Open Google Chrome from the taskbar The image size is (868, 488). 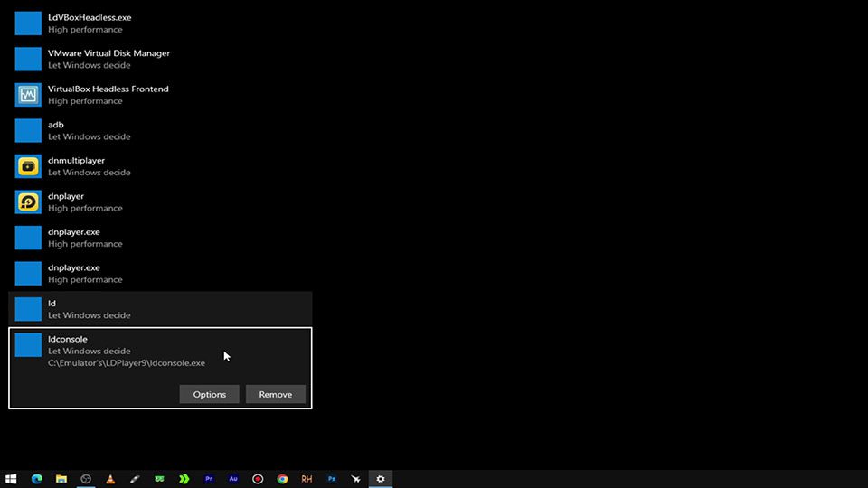pyautogui.click(x=282, y=479)
